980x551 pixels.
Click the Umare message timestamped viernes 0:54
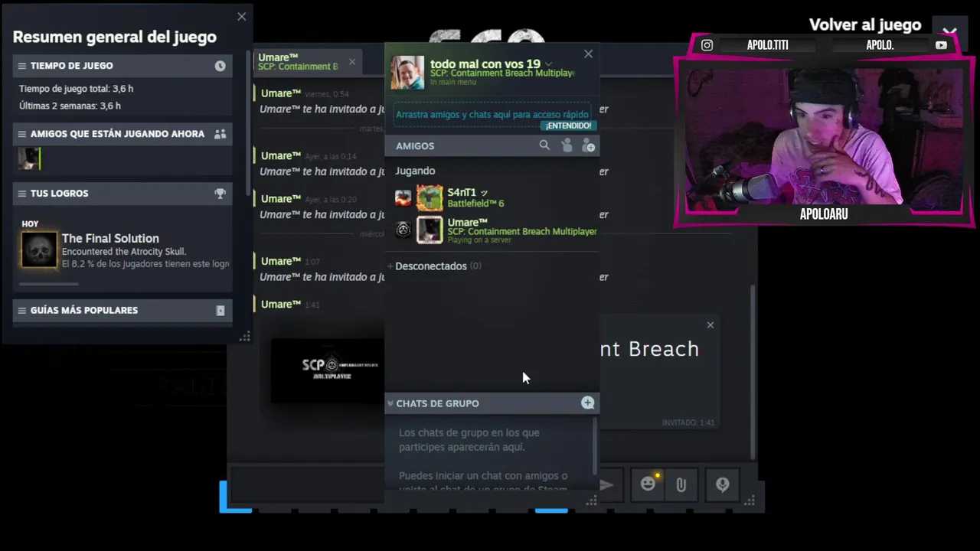pos(318,102)
